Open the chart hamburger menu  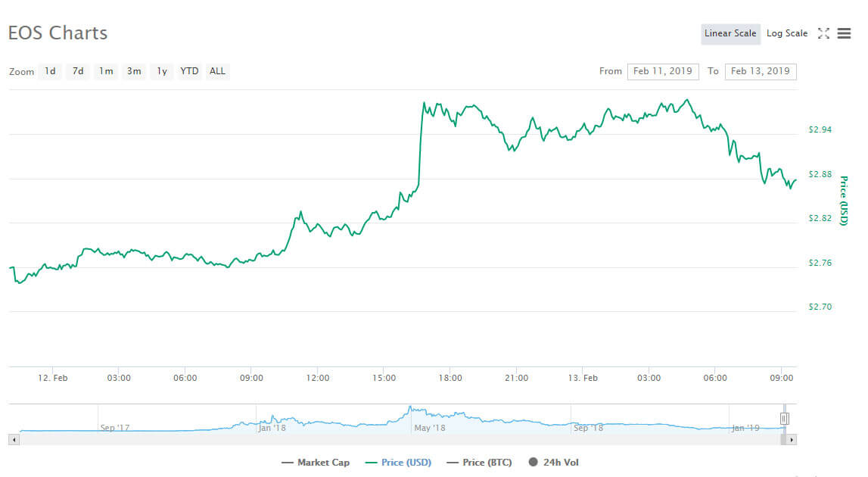coord(844,33)
